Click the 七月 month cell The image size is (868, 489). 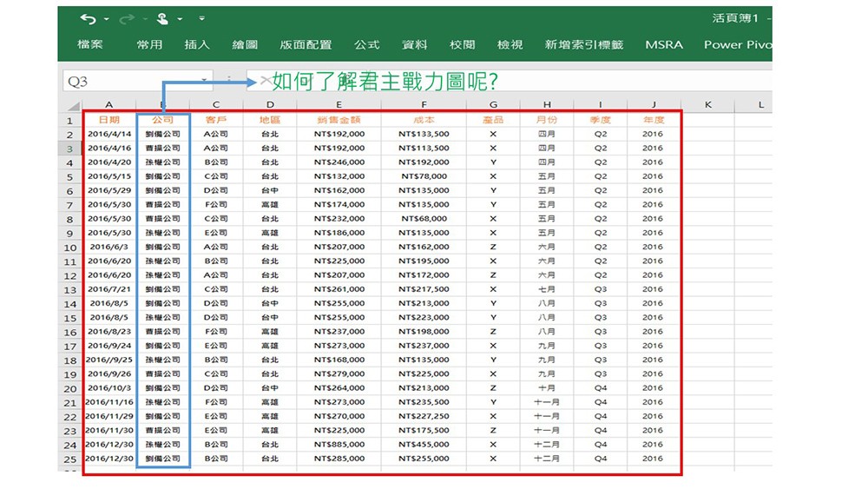coord(547,289)
